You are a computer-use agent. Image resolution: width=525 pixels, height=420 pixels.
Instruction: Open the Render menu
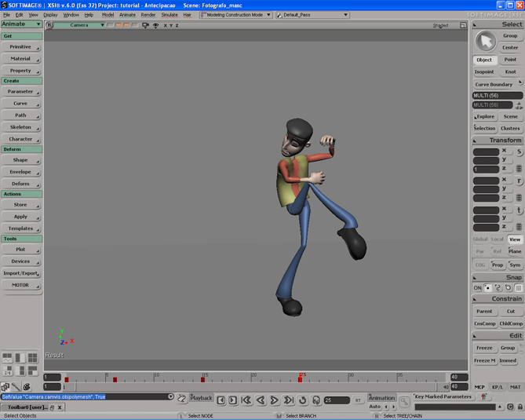148,15
